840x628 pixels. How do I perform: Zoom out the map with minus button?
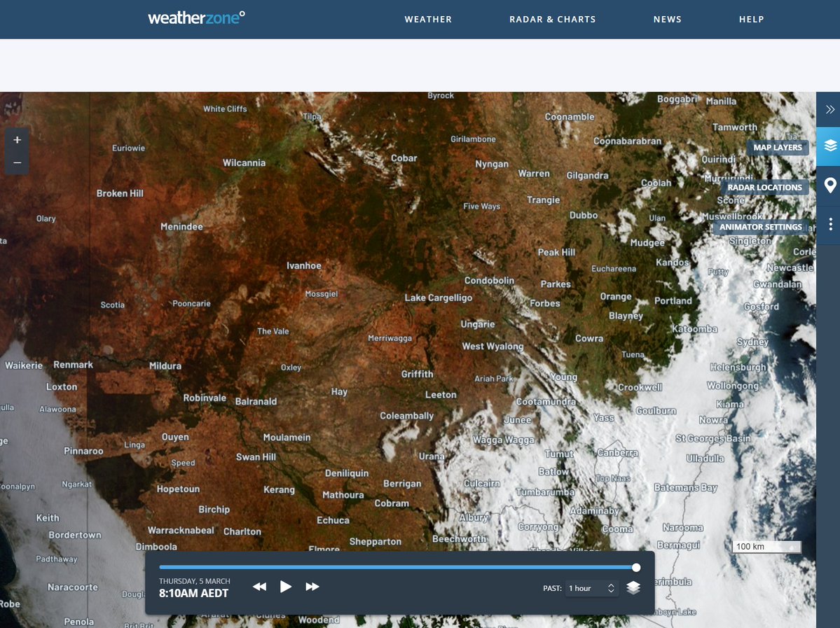tap(17, 162)
